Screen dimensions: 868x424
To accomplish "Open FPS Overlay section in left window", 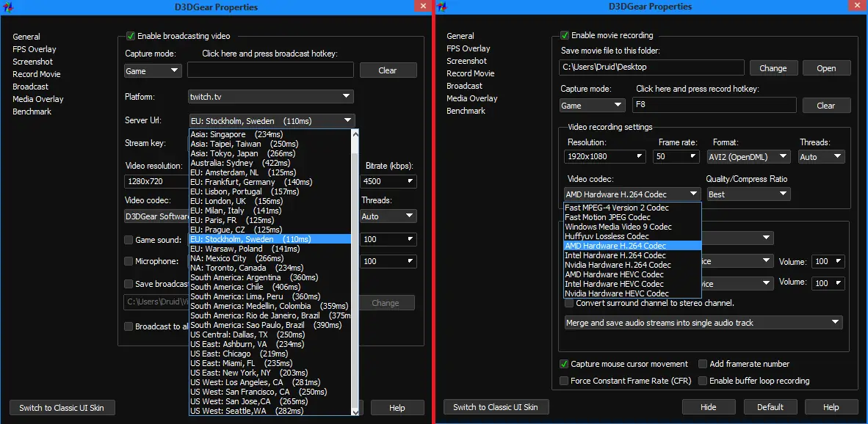I will click(35, 49).
